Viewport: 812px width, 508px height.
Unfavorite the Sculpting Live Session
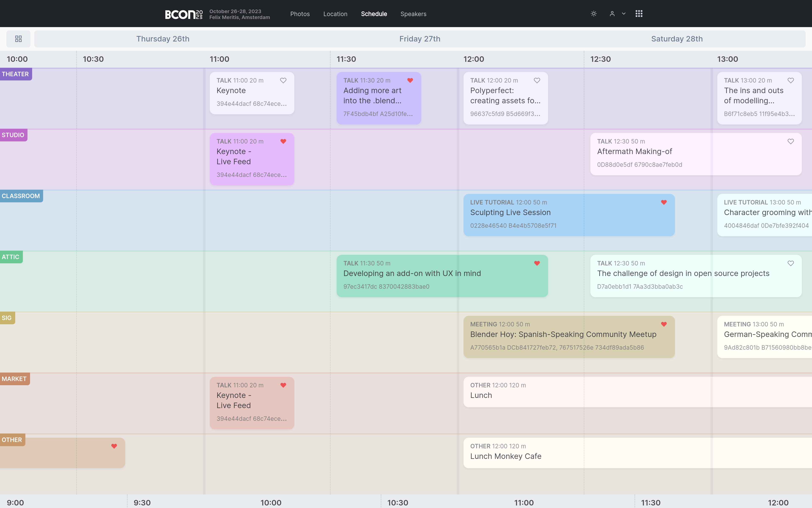(664, 202)
